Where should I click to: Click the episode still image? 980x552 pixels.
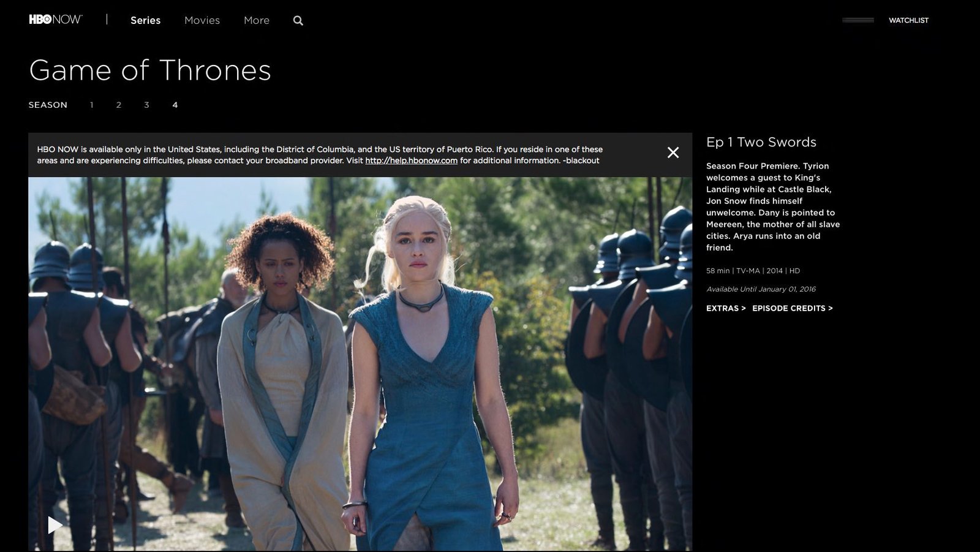(360, 364)
